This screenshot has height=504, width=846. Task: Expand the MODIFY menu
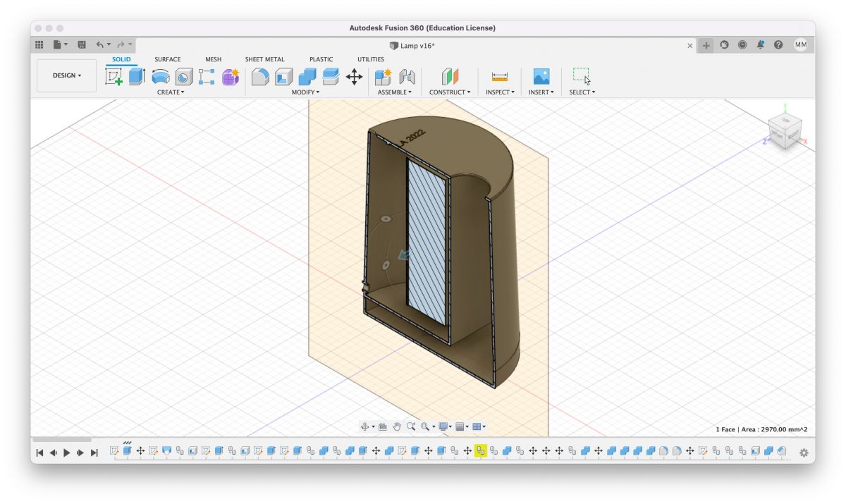pos(305,92)
